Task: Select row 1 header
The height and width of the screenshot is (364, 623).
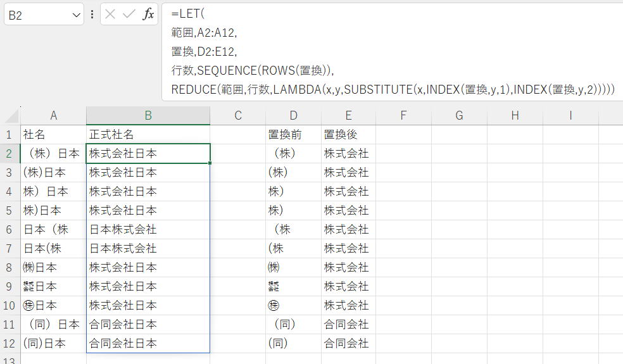Action: [9, 135]
